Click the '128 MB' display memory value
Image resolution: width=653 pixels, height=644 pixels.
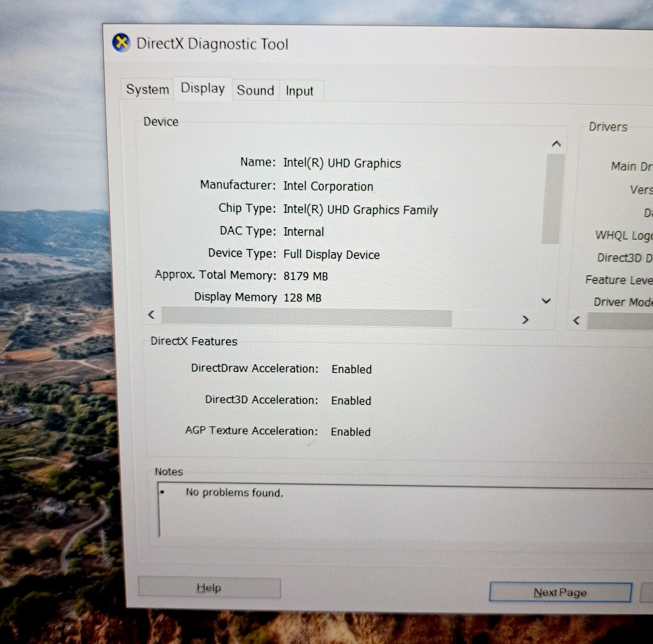[302, 298]
